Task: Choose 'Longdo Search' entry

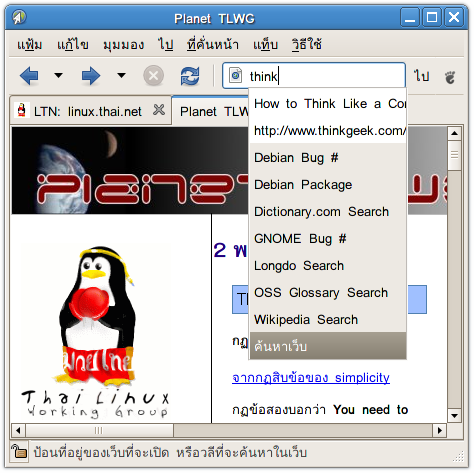Action: (x=328, y=266)
